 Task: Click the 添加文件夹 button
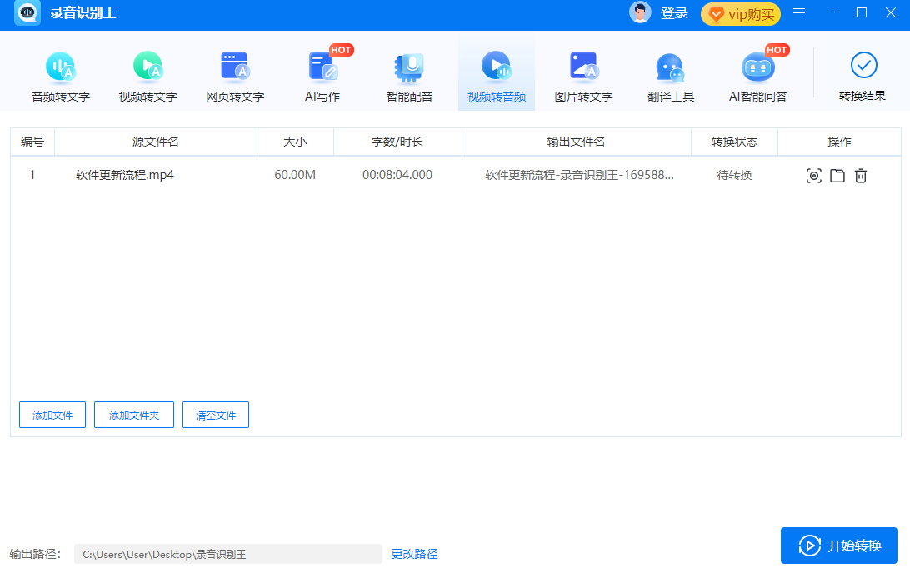(134, 415)
